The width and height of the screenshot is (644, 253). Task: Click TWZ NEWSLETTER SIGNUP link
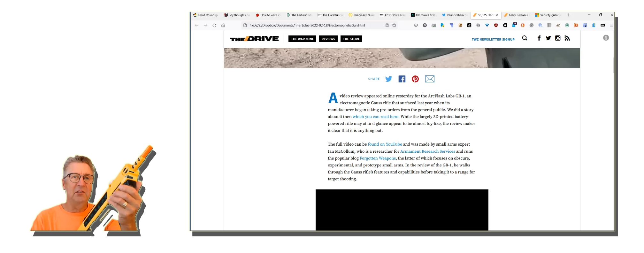pos(493,40)
